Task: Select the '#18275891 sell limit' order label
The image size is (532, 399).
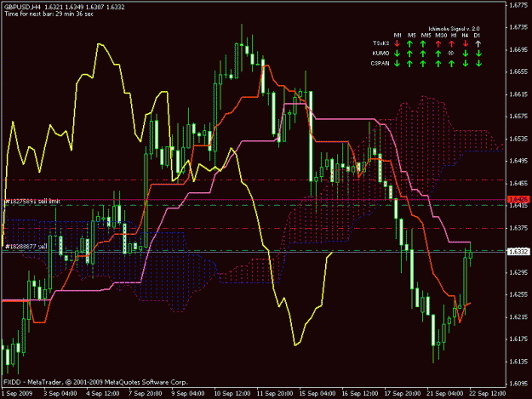Action: tap(32, 202)
